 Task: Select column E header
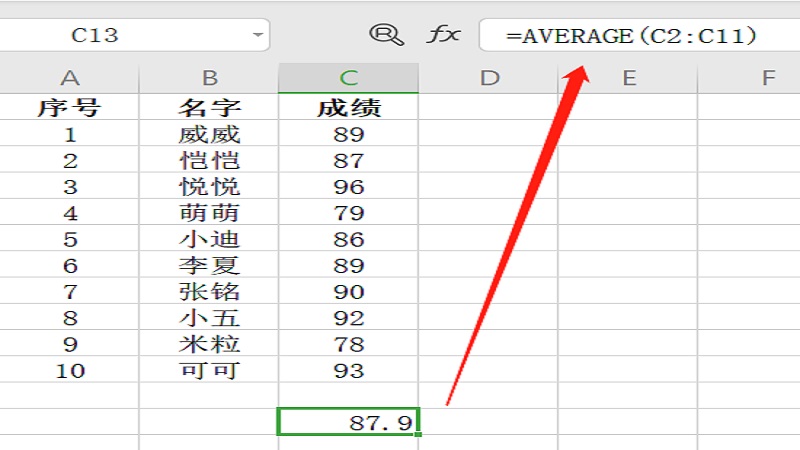pyautogui.click(x=628, y=78)
